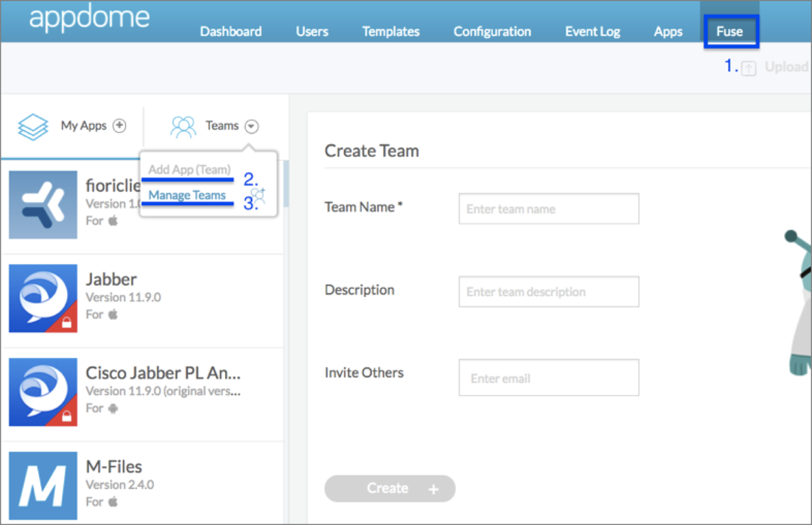The image size is (812, 525).
Task: Choose Add App (Team) menu entry
Action: click(x=189, y=170)
